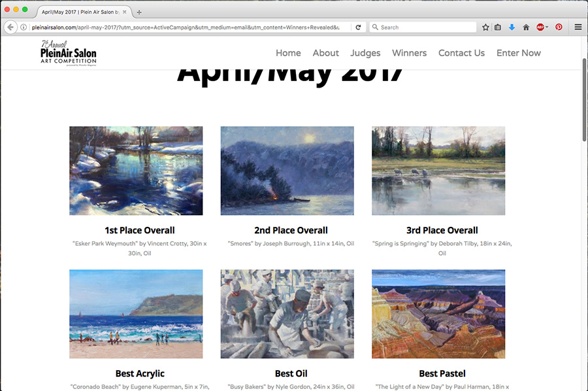Go to the browser home icon
The height and width of the screenshot is (391, 588).
pos(526,27)
